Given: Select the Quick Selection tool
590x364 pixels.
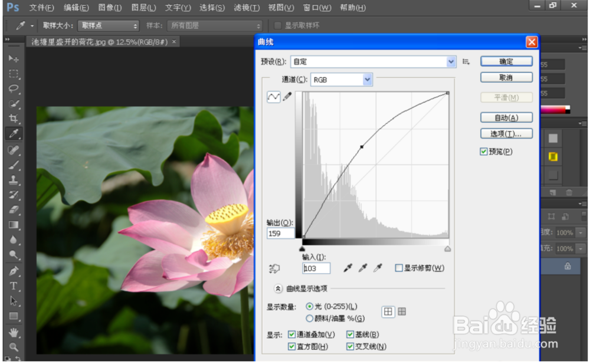Looking at the screenshot, I should point(14,103).
